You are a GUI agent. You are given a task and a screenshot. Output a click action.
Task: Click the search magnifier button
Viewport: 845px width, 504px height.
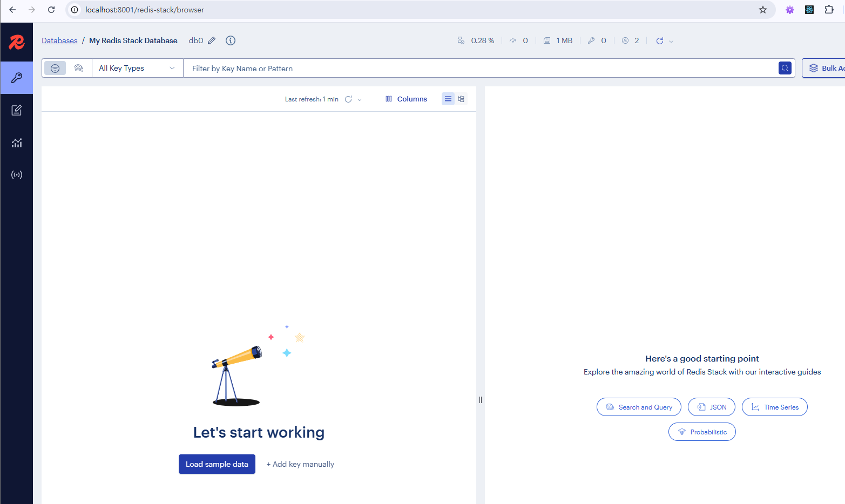(785, 68)
